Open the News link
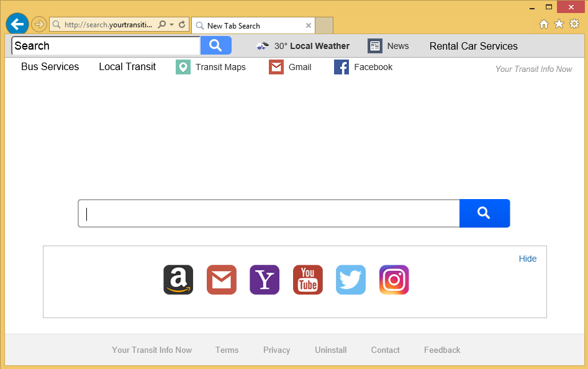 (398, 46)
